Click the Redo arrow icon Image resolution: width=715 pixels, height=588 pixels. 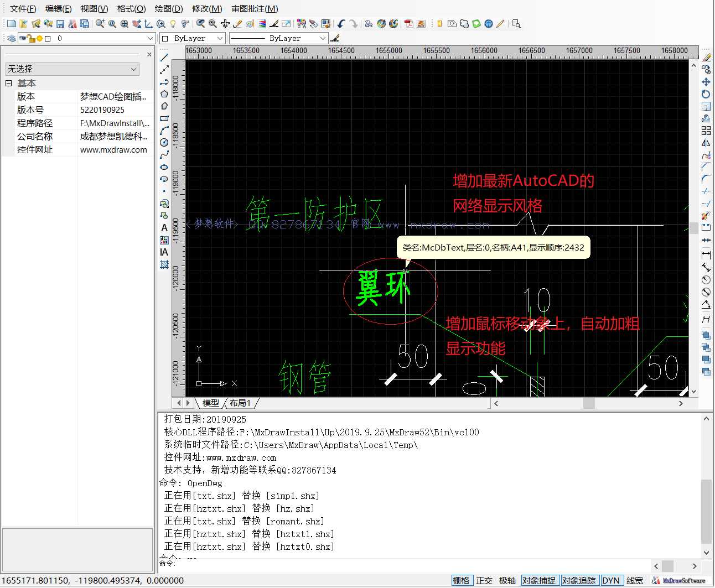tap(354, 24)
